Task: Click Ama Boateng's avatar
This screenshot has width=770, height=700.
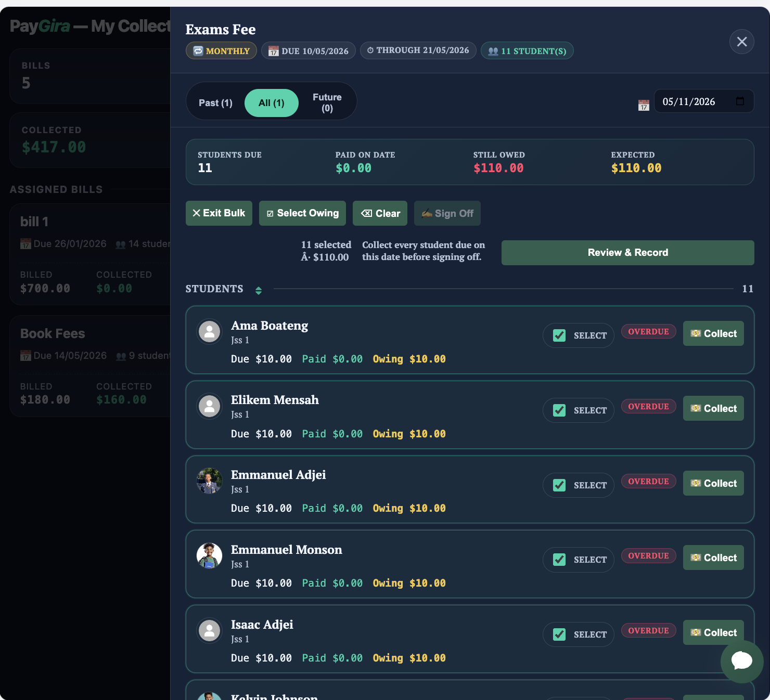Action: tap(209, 331)
